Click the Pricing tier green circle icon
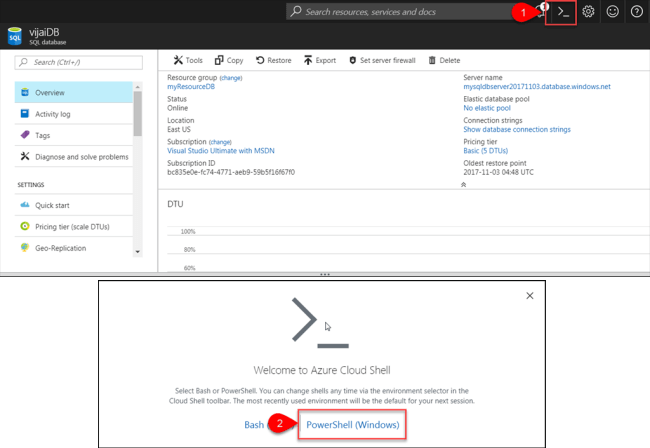The width and height of the screenshot is (650, 448). [x=25, y=226]
